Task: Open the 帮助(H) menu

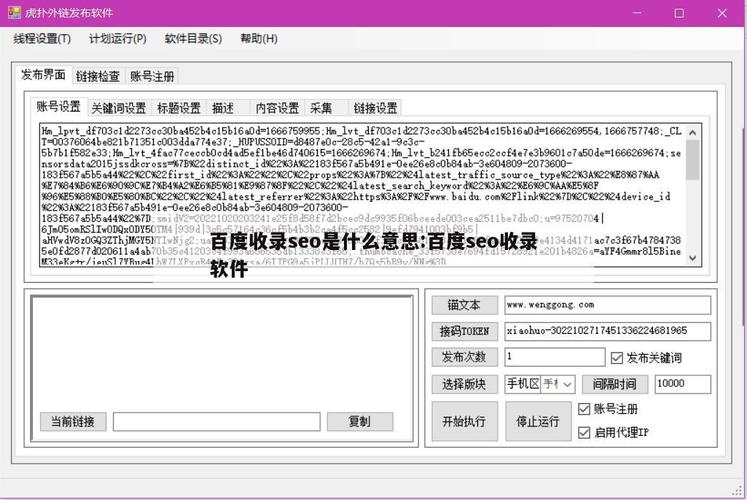Action: pyautogui.click(x=259, y=39)
